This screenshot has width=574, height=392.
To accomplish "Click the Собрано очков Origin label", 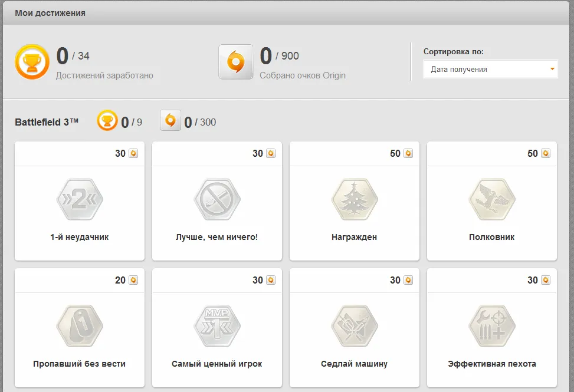I will [x=303, y=75].
